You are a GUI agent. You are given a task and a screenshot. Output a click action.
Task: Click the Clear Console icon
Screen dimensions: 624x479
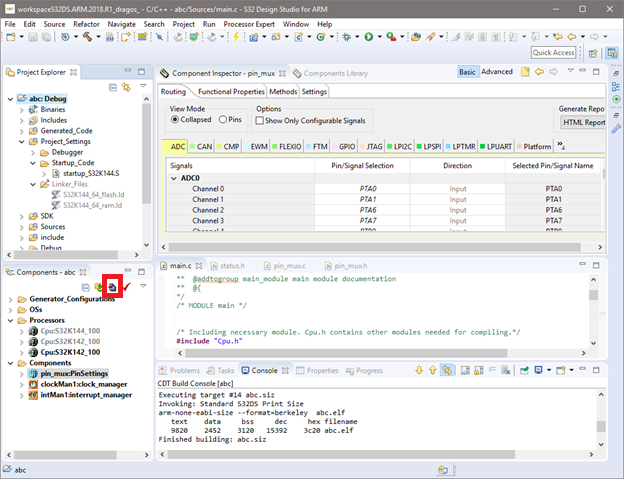(x=505, y=371)
